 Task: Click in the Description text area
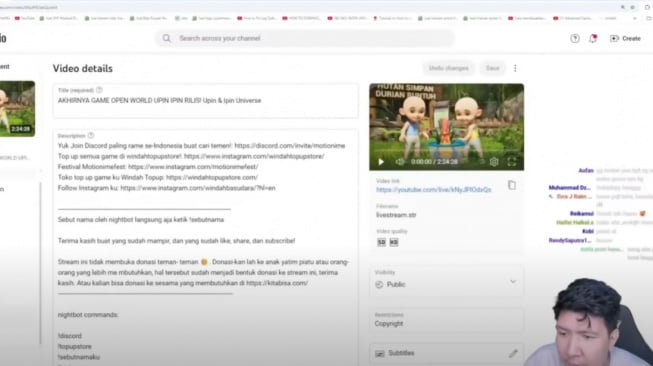point(206,248)
